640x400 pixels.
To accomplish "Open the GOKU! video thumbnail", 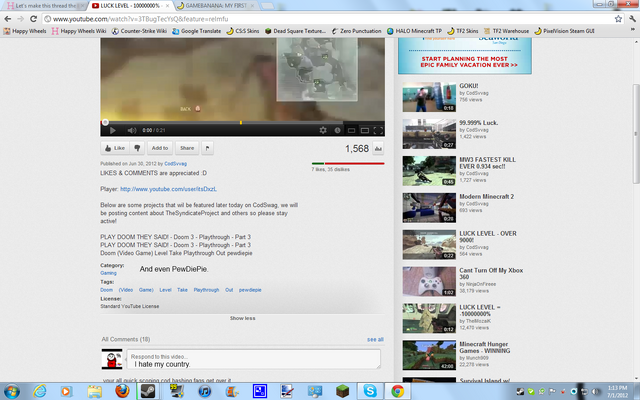I will (429, 97).
